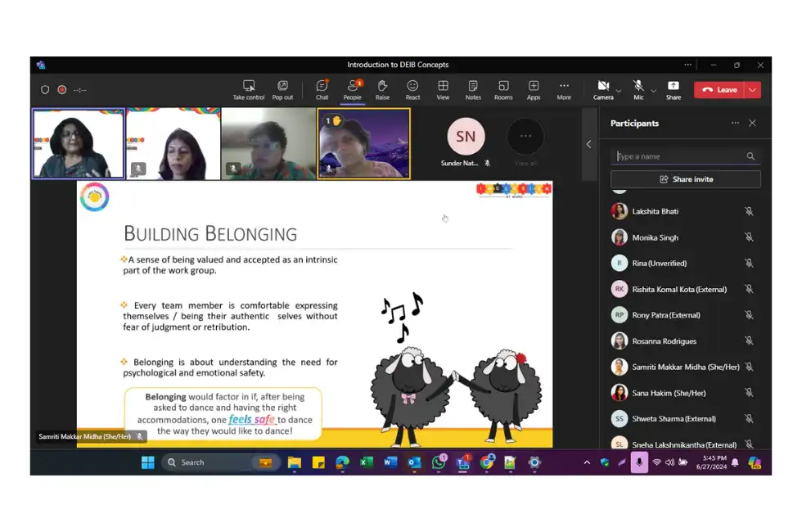Toggle the Camera on

pos(603,87)
